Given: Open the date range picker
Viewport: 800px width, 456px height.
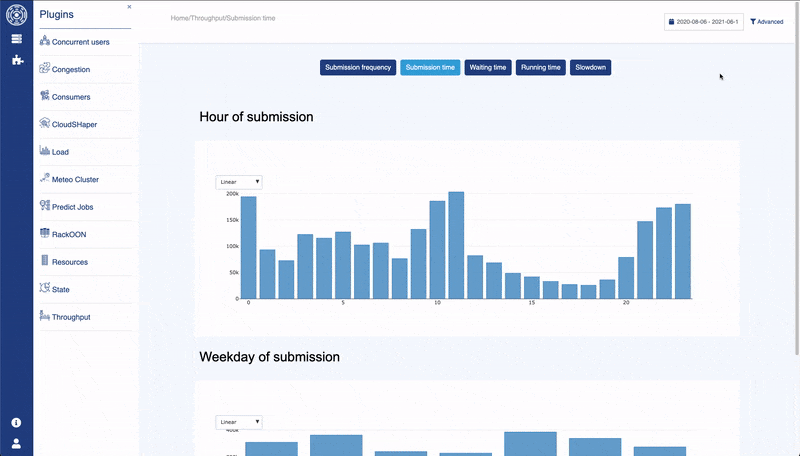Looking at the screenshot, I should [704, 21].
